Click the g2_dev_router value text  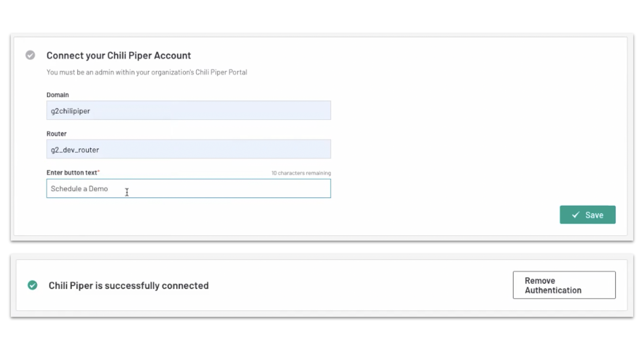(x=75, y=150)
